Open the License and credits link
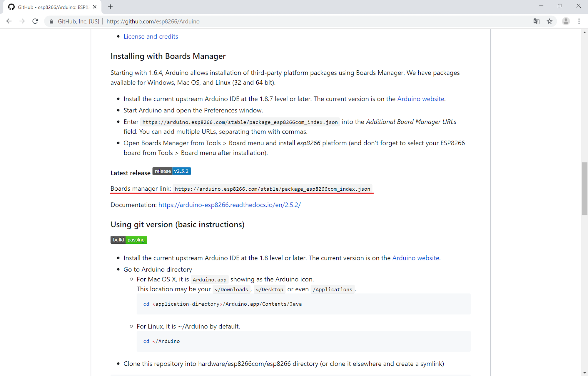Image resolution: width=588 pixels, height=376 pixels. [x=151, y=36]
